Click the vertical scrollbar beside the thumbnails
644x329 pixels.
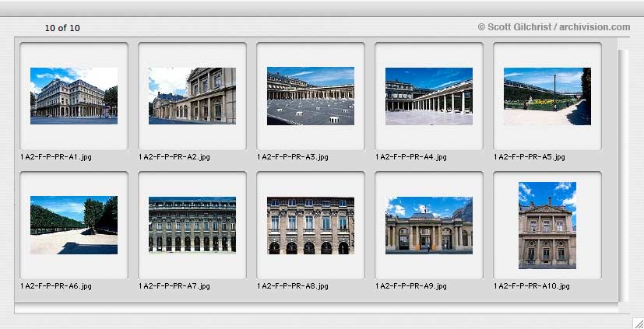click(x=624, y=176)
